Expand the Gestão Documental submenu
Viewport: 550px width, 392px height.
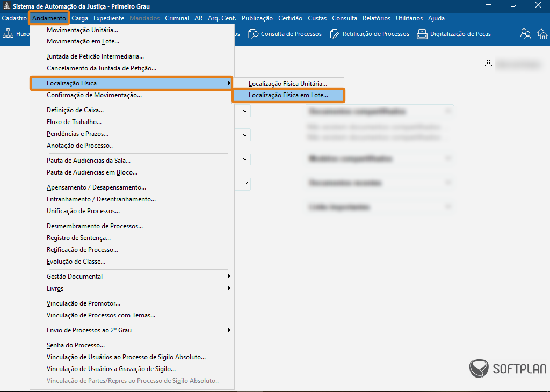click(x=131, y=277)
